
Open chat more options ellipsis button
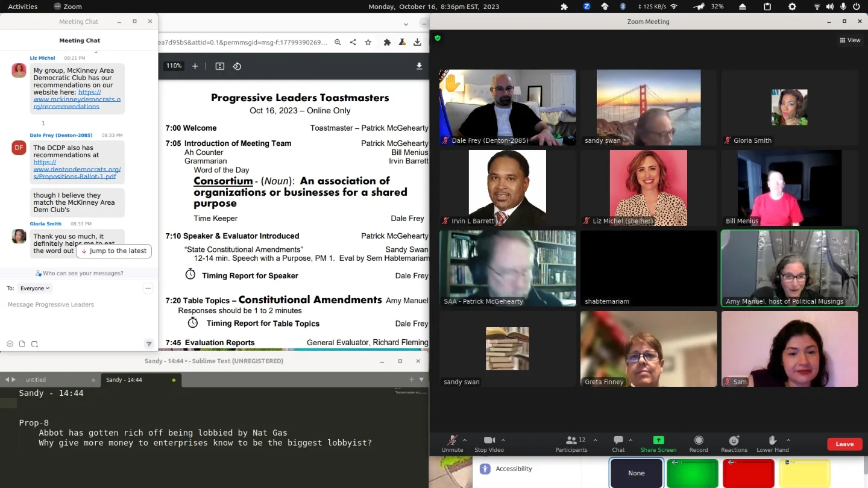[x=148, y=288]
